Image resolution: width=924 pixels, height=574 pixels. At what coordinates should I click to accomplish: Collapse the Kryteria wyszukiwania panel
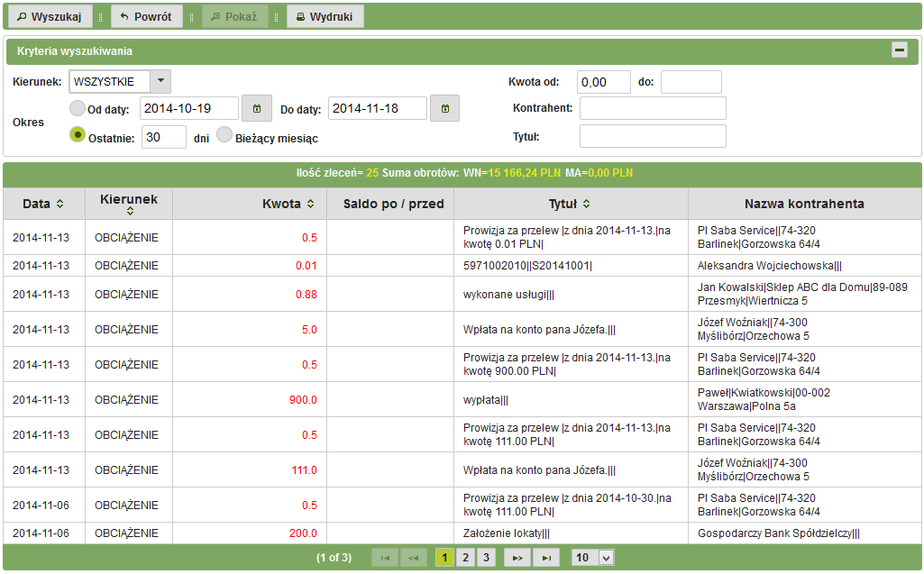click(900, 50)
